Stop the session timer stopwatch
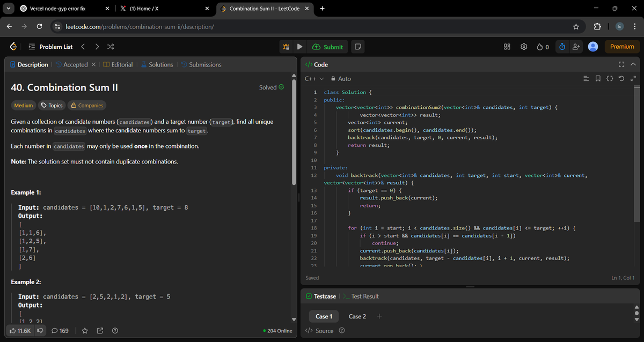This screenshot has width=644, height=342. coord(561,47)
